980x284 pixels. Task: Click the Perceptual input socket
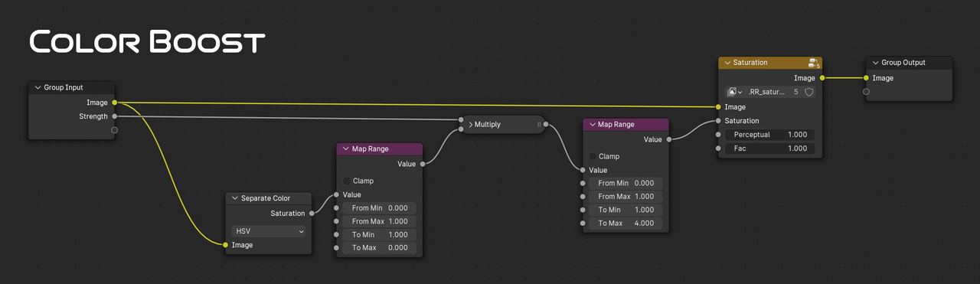coord(718,135)
